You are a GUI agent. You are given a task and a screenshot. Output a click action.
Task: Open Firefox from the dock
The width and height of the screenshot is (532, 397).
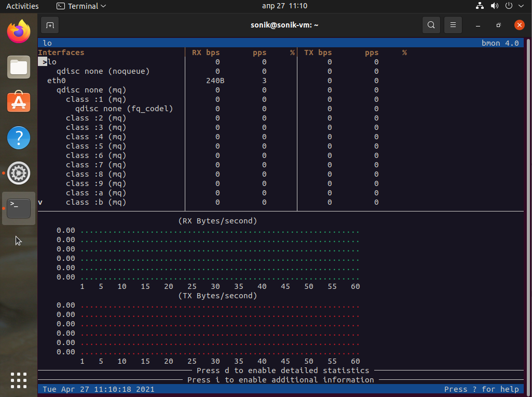[x=19, y=32]
